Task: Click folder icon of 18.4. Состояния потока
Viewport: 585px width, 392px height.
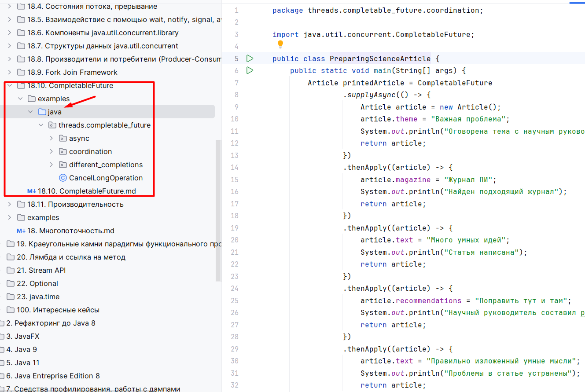Action: (21, 6)
